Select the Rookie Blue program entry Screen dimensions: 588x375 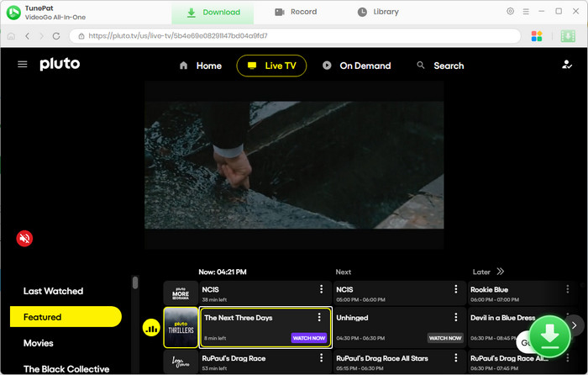(522, 293)
